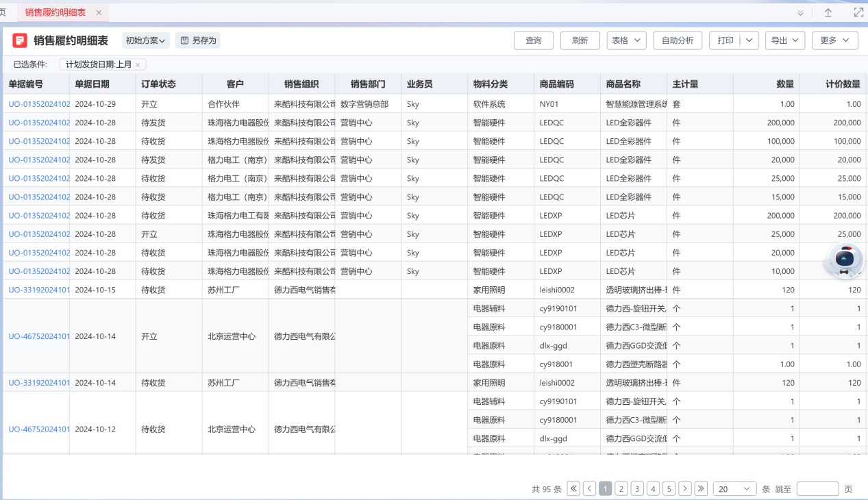868x500 pixels.
Task: Click the 商品名称 column header
Action: click(x=634, y=84)
